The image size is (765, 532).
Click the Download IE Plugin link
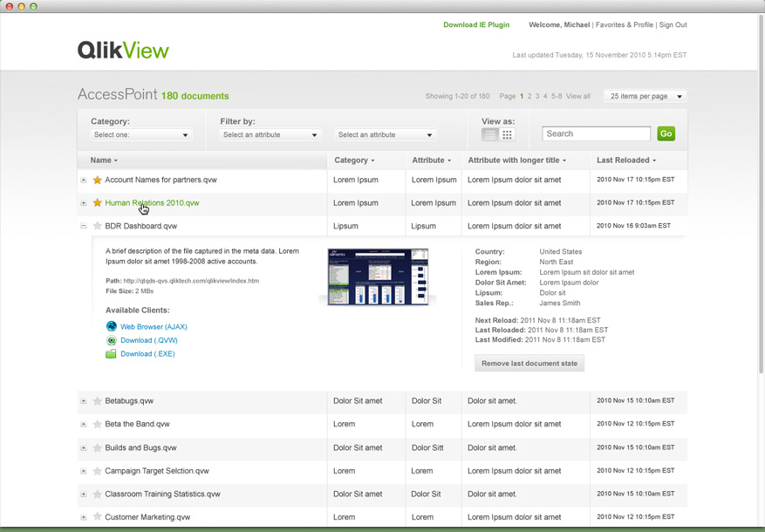point(476,24)
